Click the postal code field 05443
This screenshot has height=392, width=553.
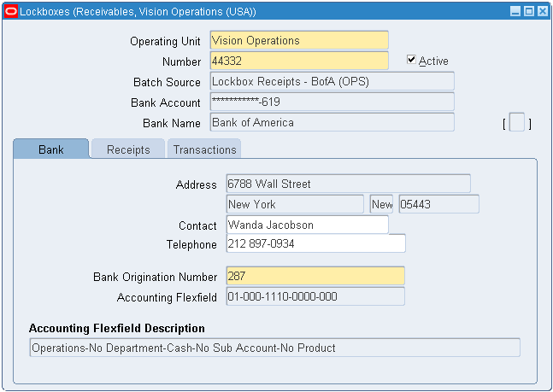pyautogui.click(x=438, y=205)
